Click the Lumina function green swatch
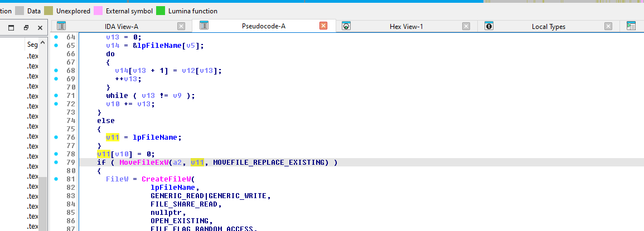The height and width of the screenshot is (231, 644). [161, 11]
